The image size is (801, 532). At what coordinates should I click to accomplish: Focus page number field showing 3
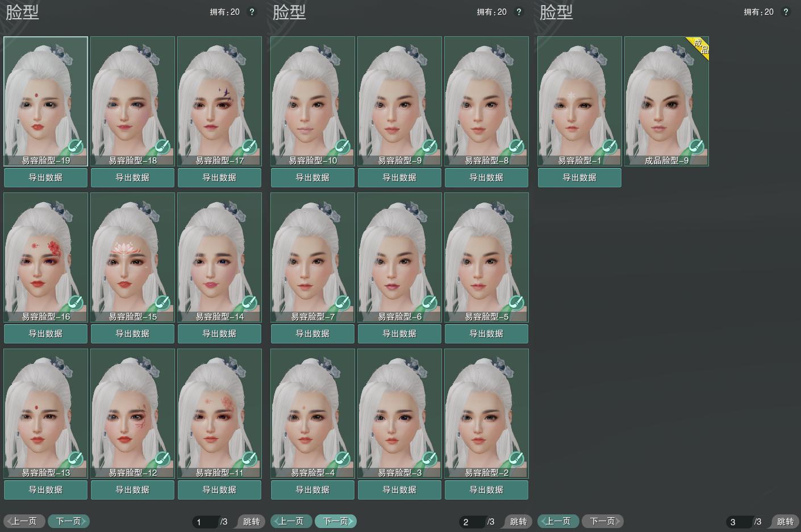739,522
